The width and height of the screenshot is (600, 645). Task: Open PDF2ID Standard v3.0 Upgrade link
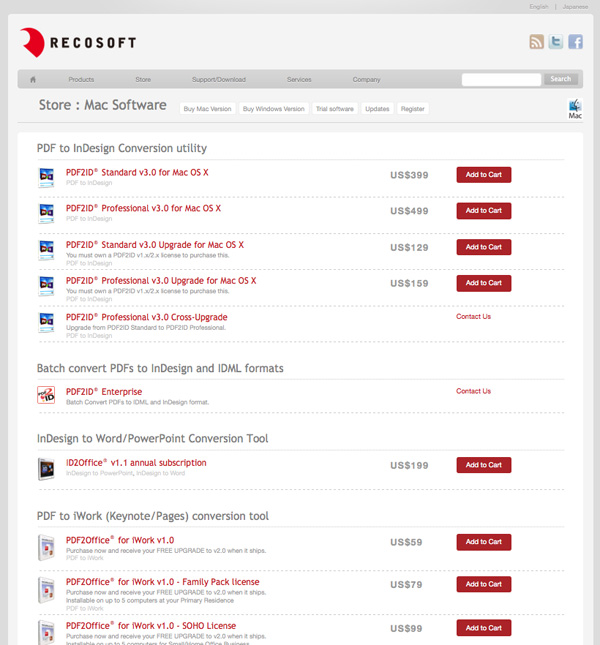(x=155, y=245)
